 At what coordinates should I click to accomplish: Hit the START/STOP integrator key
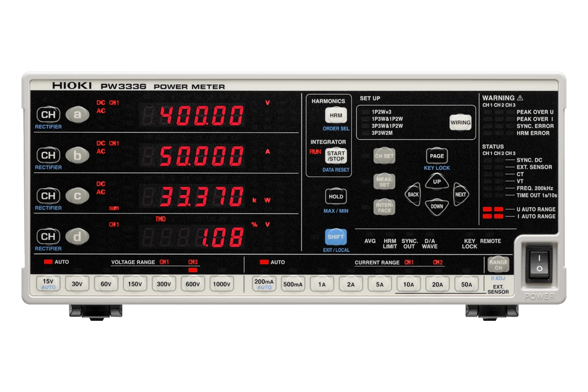click(336, 156)
